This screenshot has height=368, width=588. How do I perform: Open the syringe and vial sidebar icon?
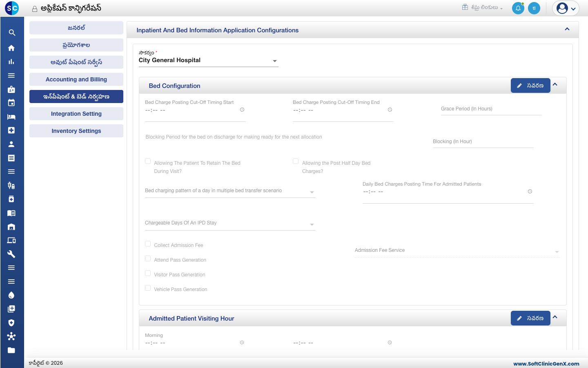point(11,185)
